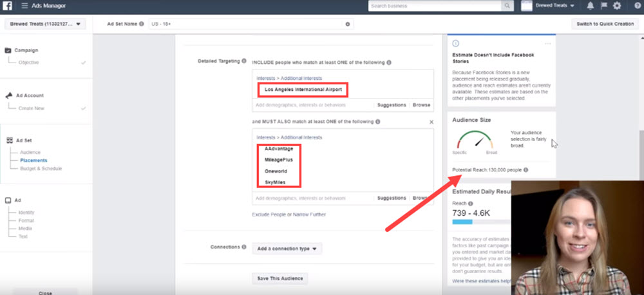Open the Add a connection type dropdown
This screenshot has height=295, width=644.
(287, 249)
